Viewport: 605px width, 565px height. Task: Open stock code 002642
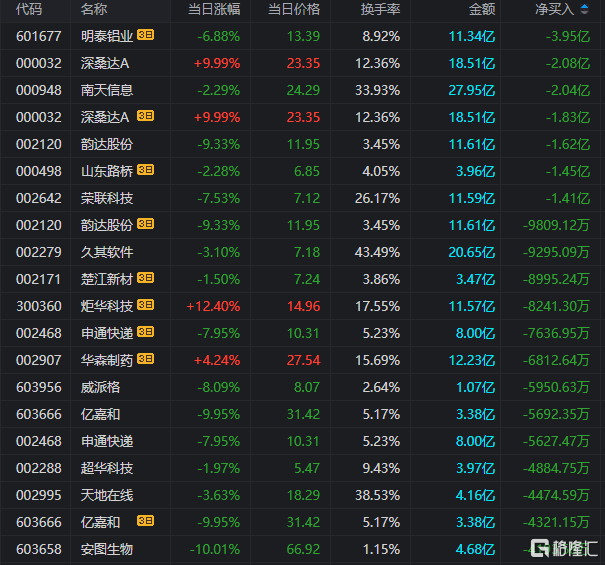pos(39,198)
